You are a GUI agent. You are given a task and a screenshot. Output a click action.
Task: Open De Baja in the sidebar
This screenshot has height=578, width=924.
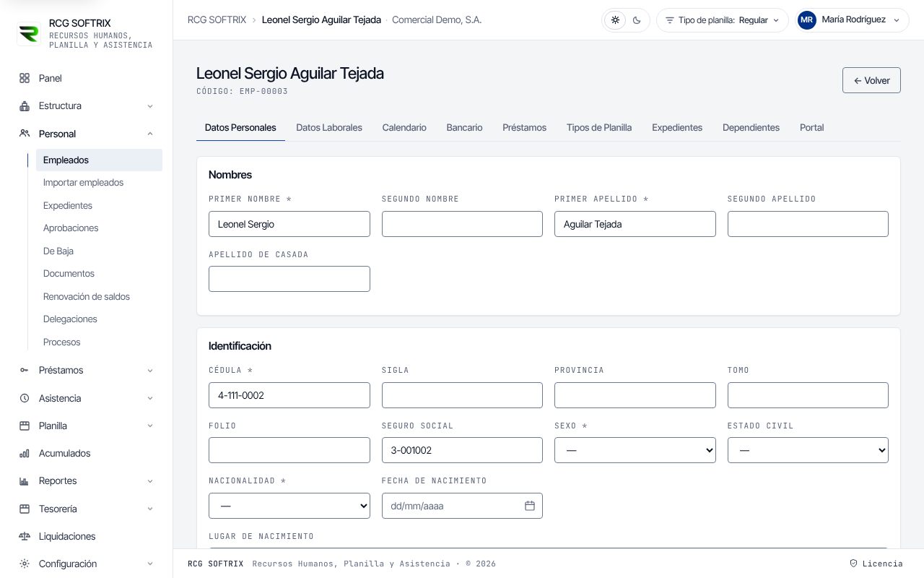tap(99, 251)
